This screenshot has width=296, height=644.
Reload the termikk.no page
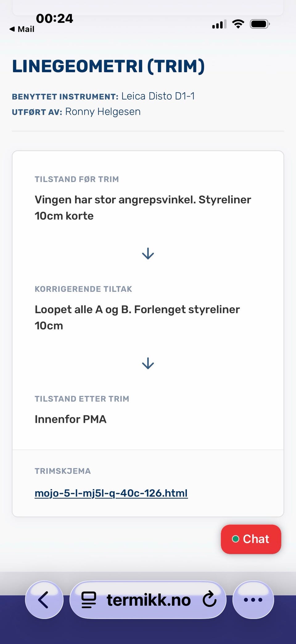(209, 599)
